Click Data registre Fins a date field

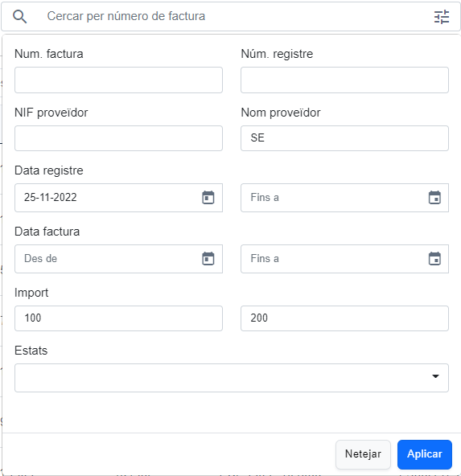(x=344, y=198)
